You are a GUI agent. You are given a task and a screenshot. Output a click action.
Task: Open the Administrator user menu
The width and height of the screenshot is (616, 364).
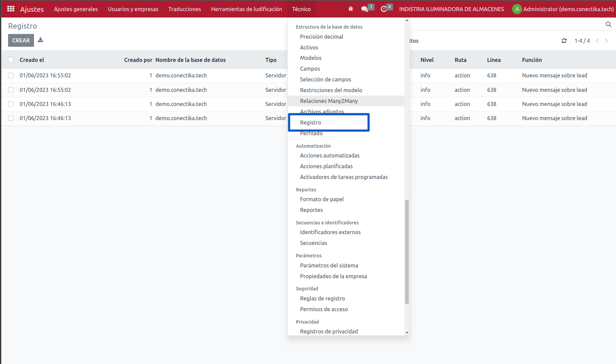563,9
